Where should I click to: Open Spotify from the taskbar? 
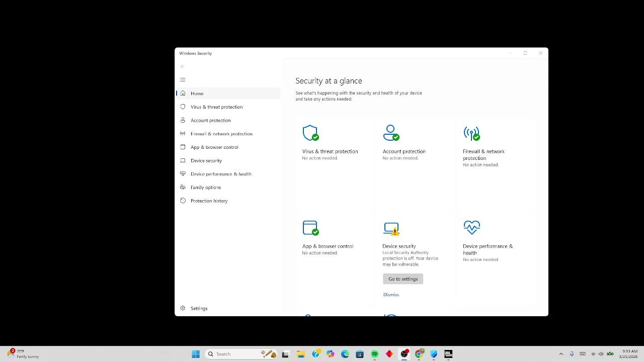pyautogui.click(x=375, y=354)
